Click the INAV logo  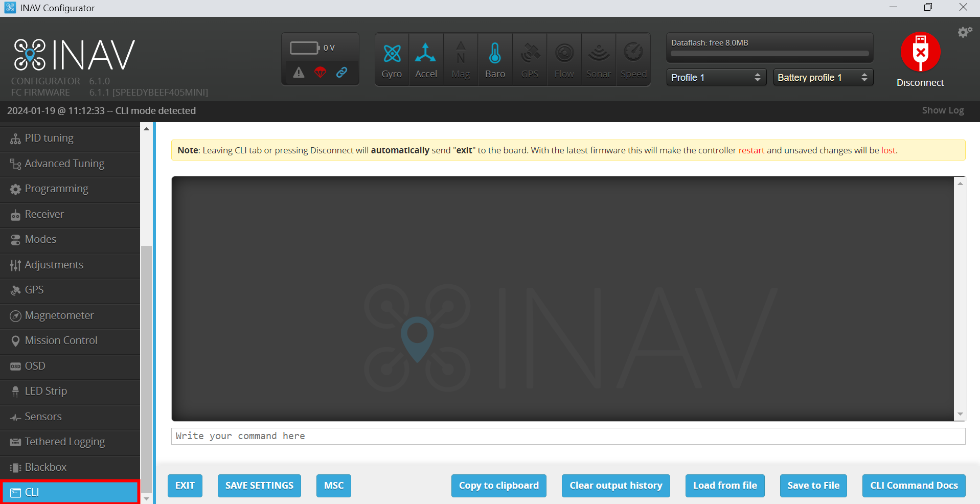pyautogui.click(x=75, y=55)
